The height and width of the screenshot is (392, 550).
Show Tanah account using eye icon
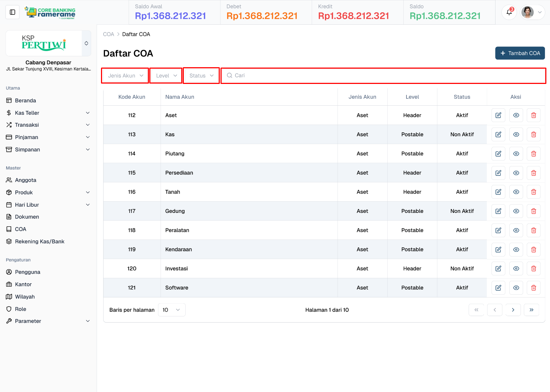[516, 192]
